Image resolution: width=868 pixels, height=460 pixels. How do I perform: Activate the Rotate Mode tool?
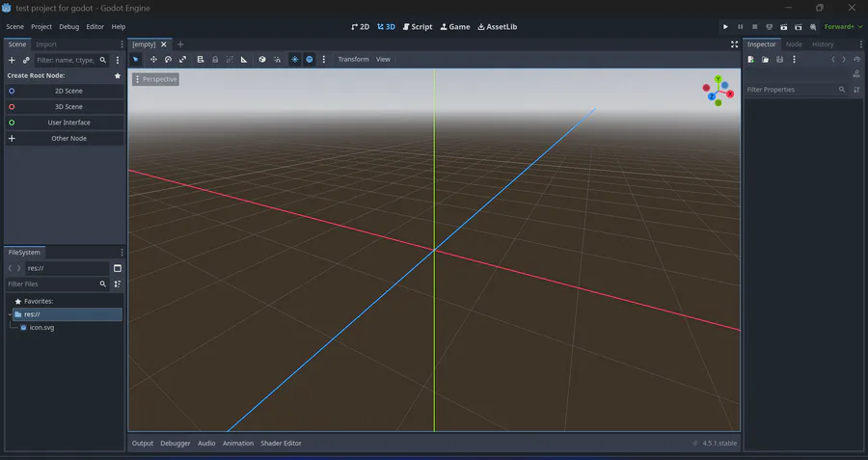168,59
